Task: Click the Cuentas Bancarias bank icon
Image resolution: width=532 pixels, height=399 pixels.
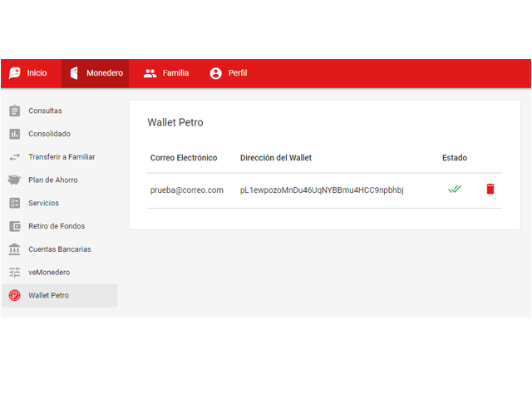Action: coord(15,249)
